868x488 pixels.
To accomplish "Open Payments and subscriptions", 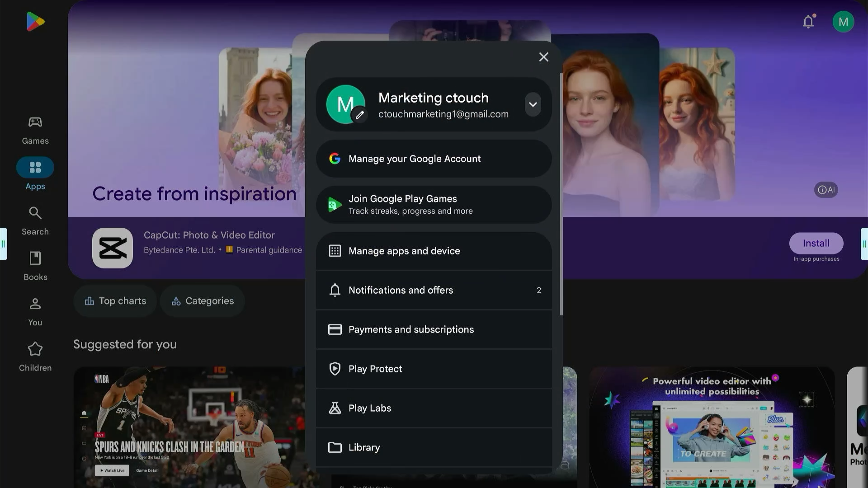I will click(434, 329).
